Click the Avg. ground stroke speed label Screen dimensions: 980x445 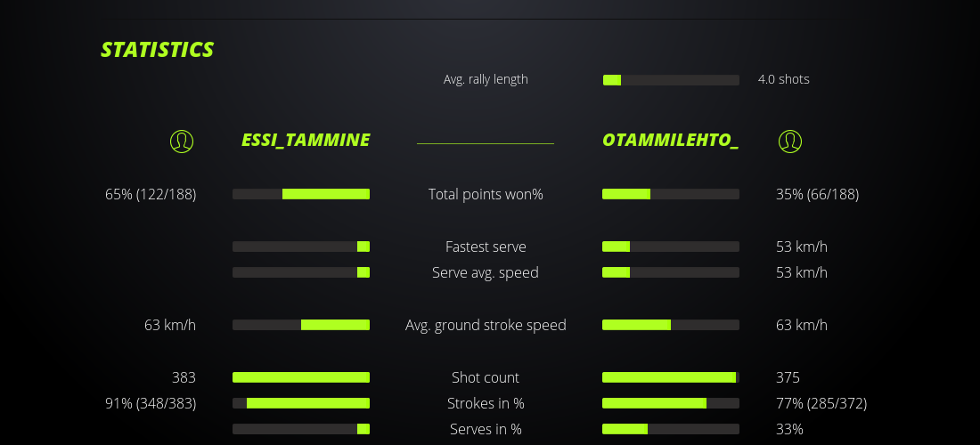click(486, 325)
